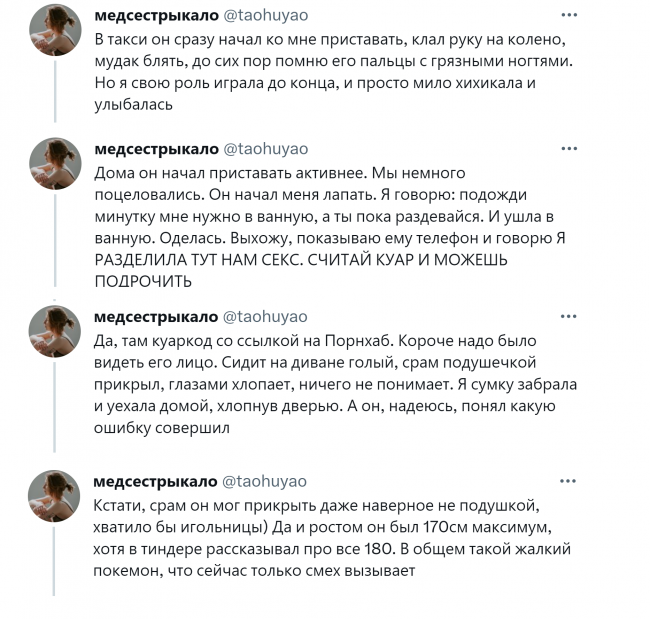
Task: Click the @taohuyao handle on the "Кстати" tweet
Action: click(264, 483)
